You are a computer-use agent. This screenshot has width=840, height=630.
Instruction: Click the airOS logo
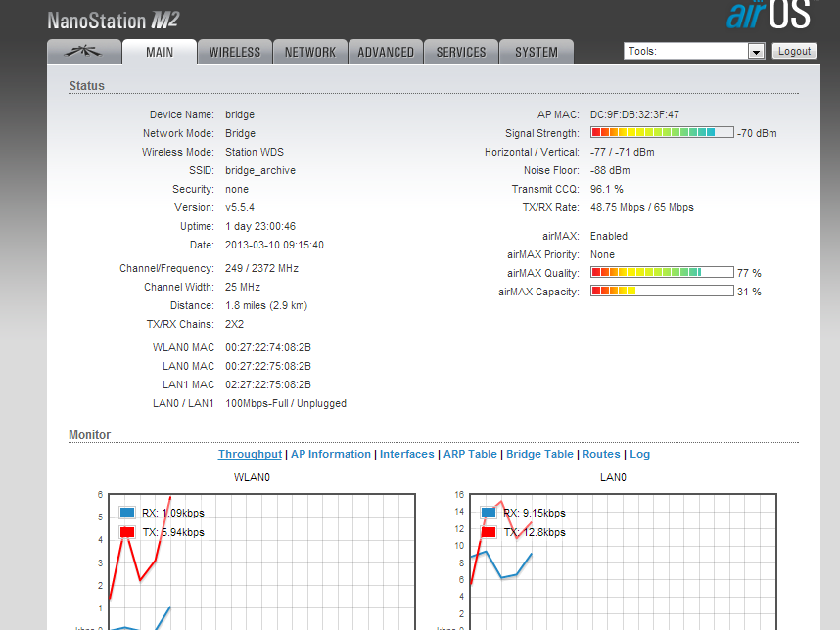tap(770, 17)
